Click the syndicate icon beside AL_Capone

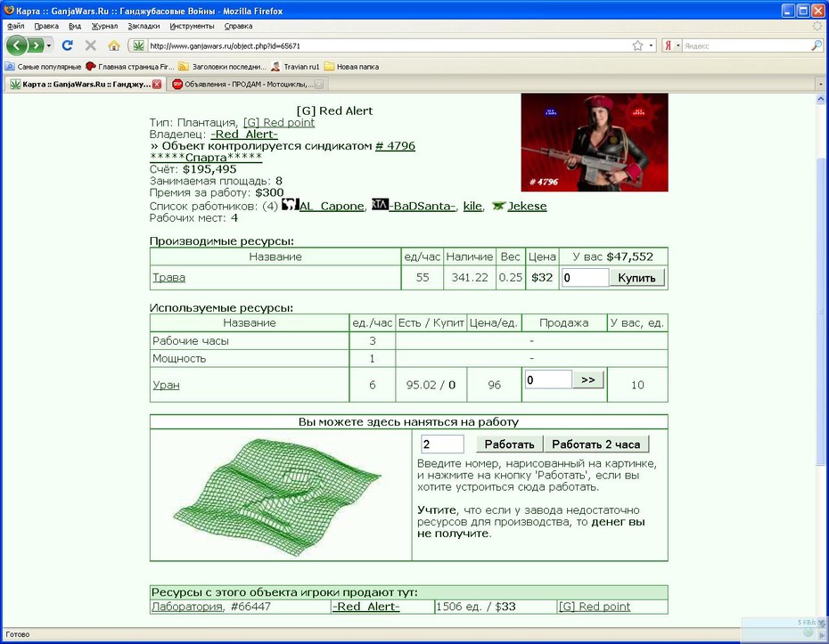point(291,205)
